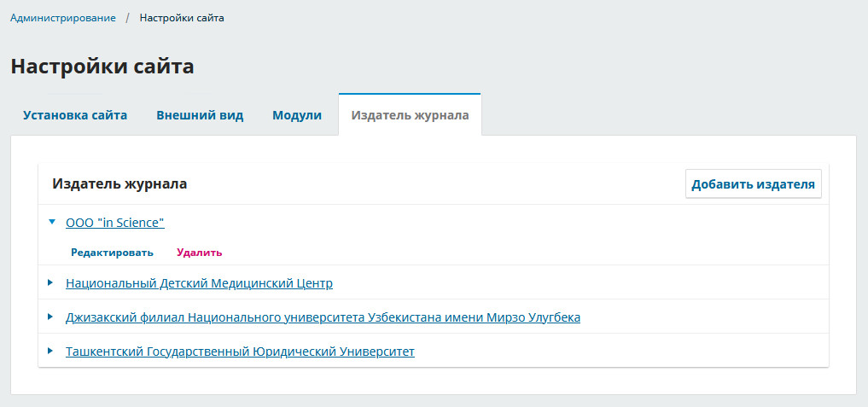Click the Настройки сайта breadcrumb text
The image size is (868, 407).
coord(182,18)
